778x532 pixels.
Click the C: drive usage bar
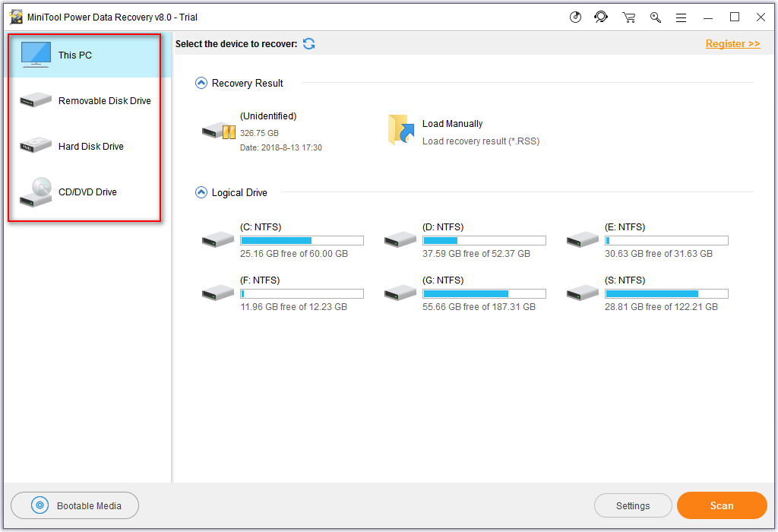302,241
